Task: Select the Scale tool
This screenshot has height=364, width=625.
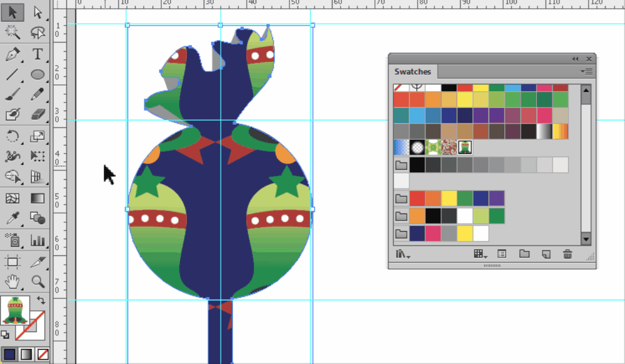Action: coord(37,136)
